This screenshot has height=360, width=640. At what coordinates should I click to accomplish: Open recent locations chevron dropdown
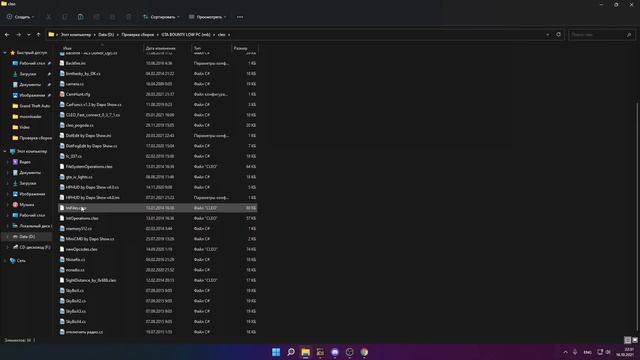(x=29, y=35)
